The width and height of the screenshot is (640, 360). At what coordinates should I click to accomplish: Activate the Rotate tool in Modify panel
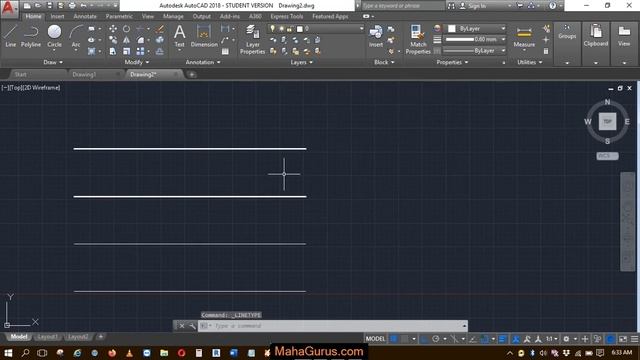tap(127, 29)
